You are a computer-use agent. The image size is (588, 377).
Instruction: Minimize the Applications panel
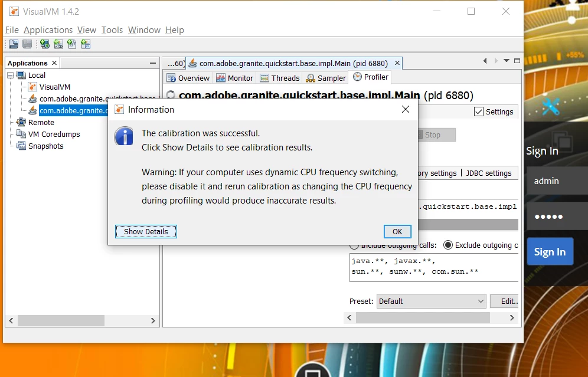point(153,63)
